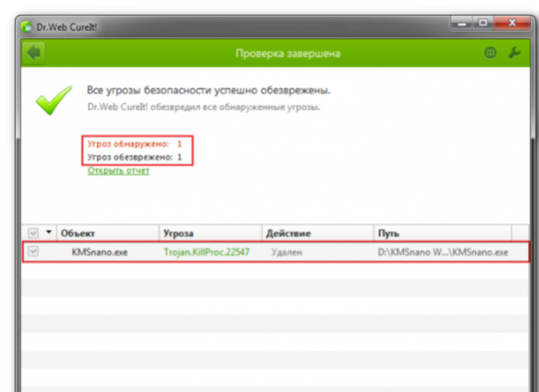Click the Удален action cell

click(287, 253)
